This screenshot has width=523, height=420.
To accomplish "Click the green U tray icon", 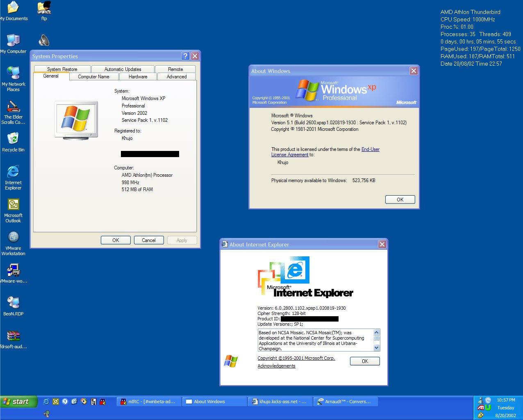I will coord(488,408).
